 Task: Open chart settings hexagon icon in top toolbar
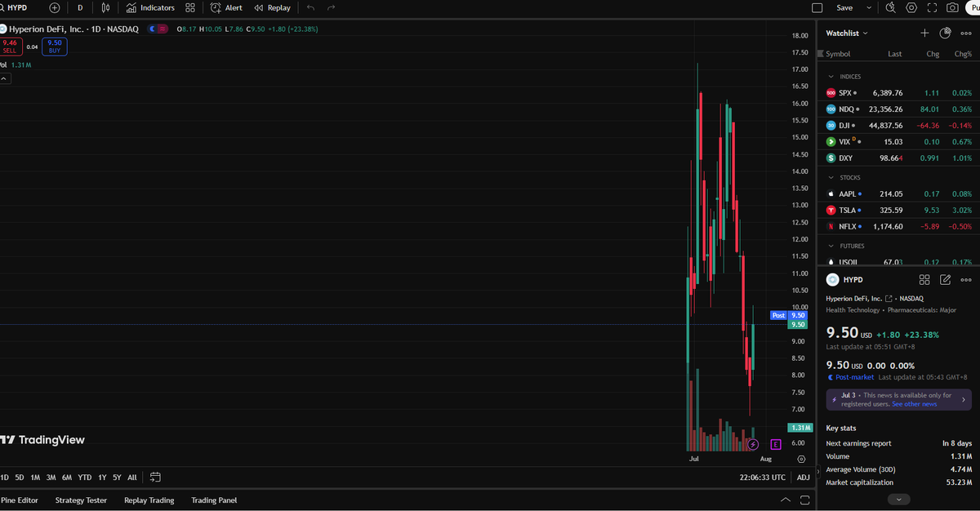tap(911, 7)
